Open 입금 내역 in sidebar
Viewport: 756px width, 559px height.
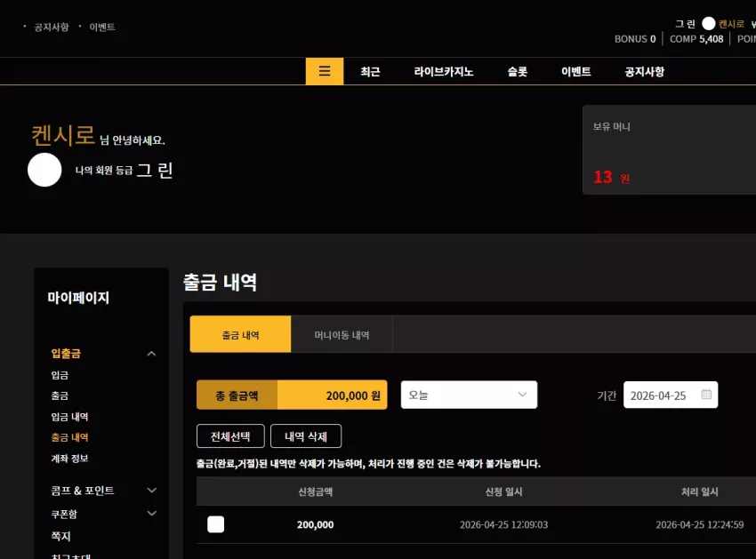pos(70,416)
